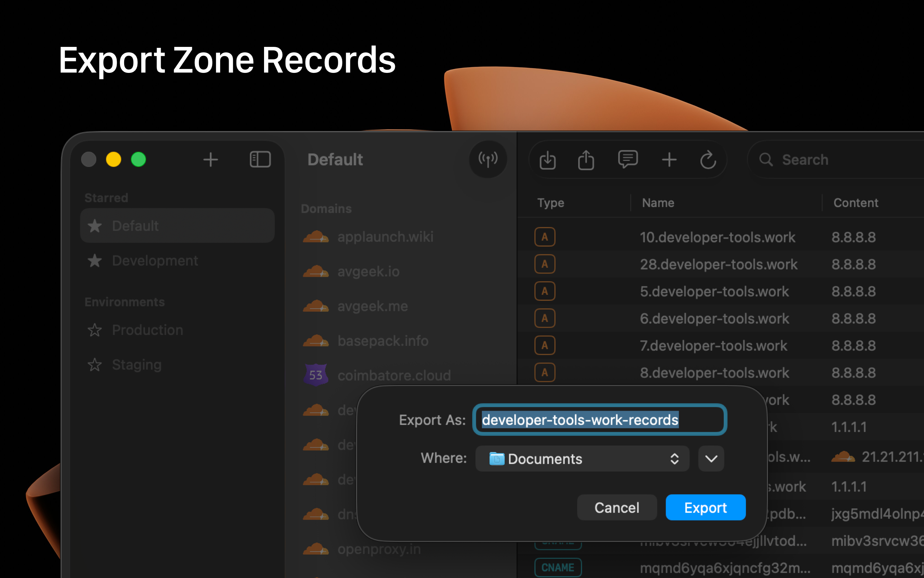This screenshot has height=578, width=924.
Task: Click the yellow minimize window button
Action: click(x=113, y=159)
